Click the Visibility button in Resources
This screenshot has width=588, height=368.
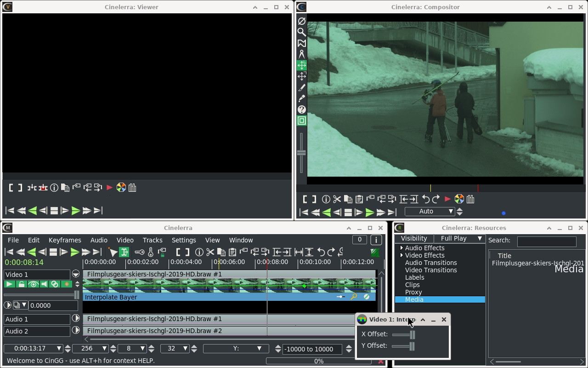[x=414, y=238]
